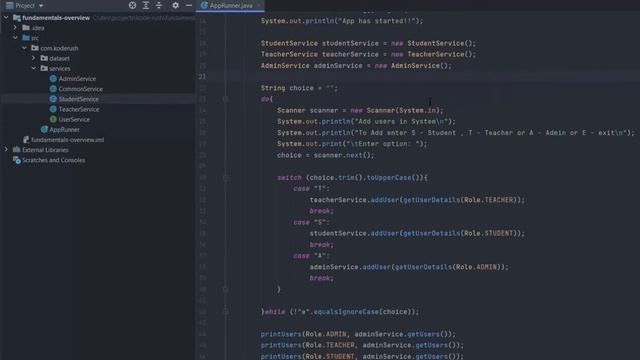Screen dimensions: 640x360
Task: Click the dataset package icon
Action: 44,58
